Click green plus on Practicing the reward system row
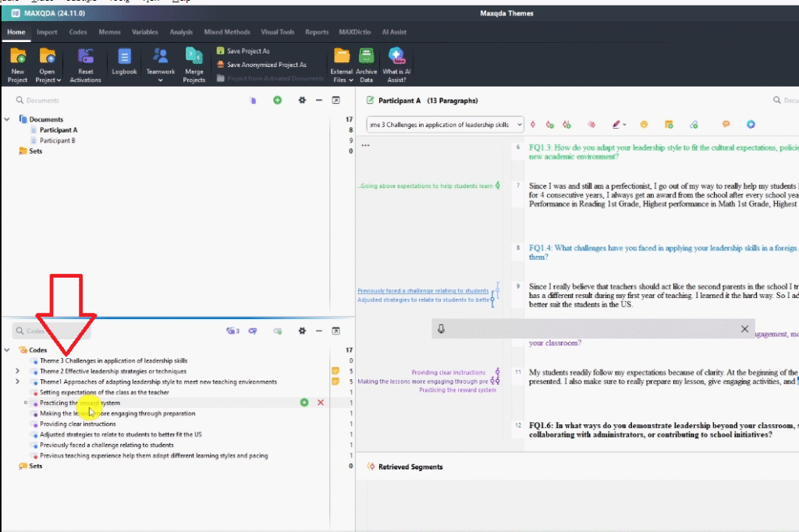Screen dimensions: 799x532 pyautogui.click(x=304, y=403)
